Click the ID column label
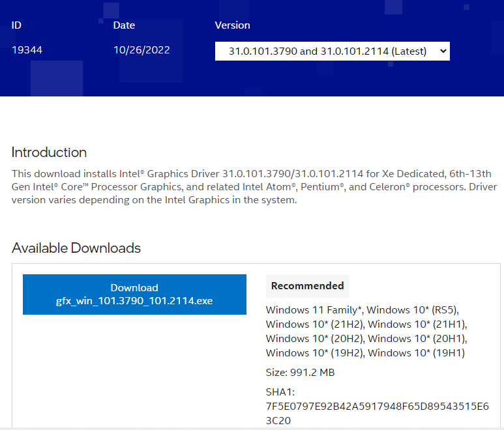This screenshot has height=430, width=504. 17,25
